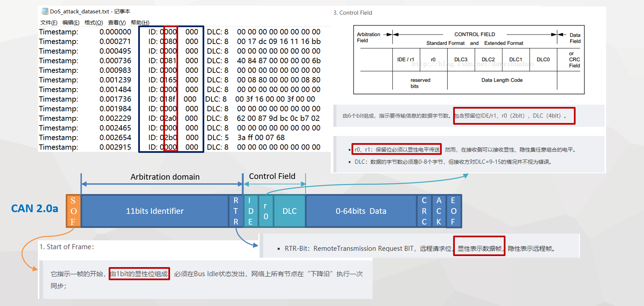Open the 帮助(H) menu
The height and width of the screenshot is (306, 644).
click(x=139, y=22)
